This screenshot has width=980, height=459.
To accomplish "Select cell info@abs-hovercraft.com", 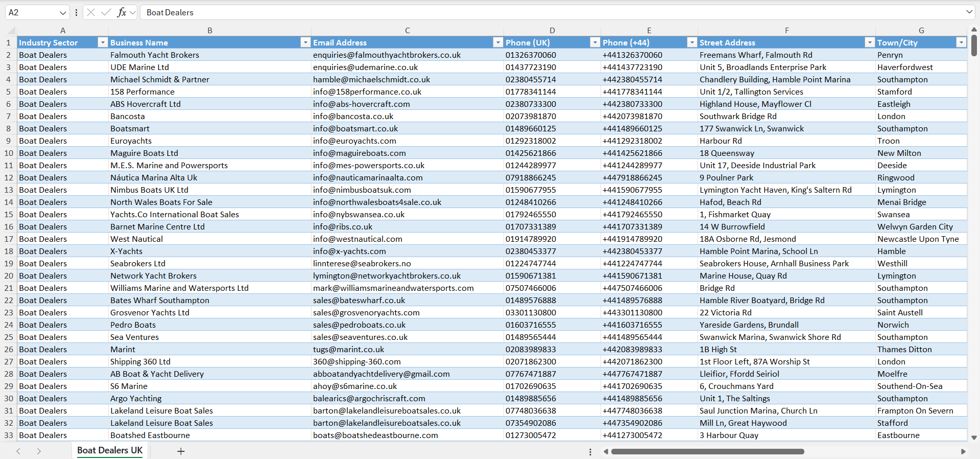I will (408, 104).
